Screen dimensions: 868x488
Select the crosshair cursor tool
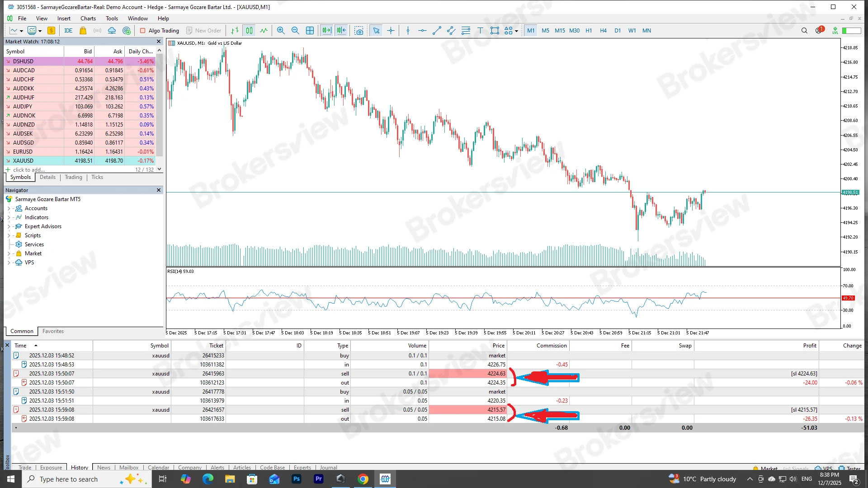(x=391, y=31)
